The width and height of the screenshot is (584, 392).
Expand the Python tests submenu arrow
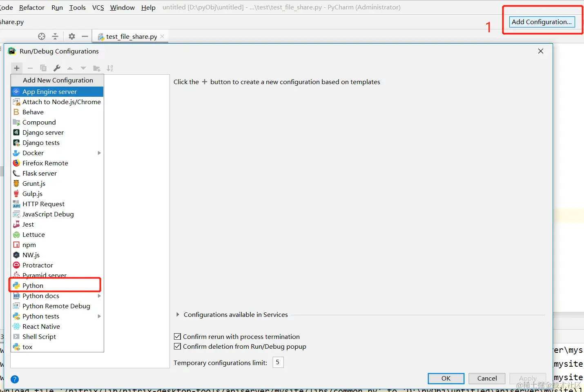pos(99,316)
